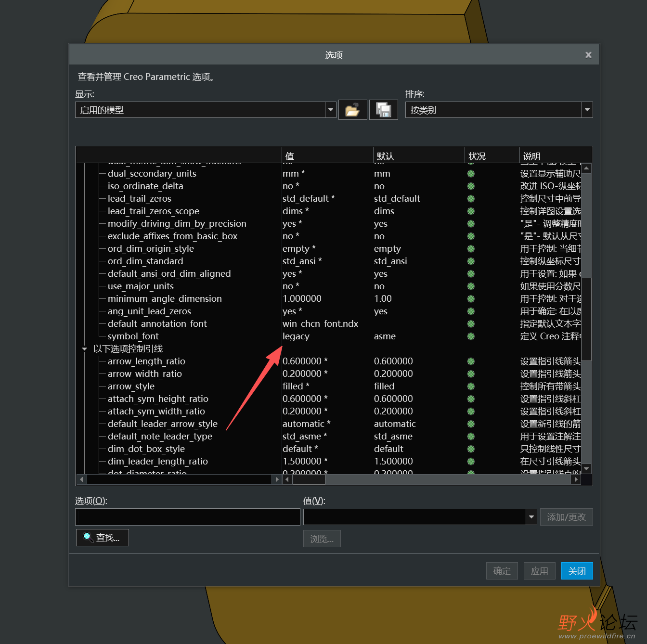Click the 浏览... button
This screenshot has height=644, width=647.
coord(322,539)
